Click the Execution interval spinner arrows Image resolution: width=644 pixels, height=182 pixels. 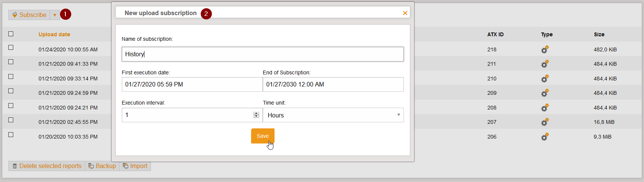(x=256, y=115)
